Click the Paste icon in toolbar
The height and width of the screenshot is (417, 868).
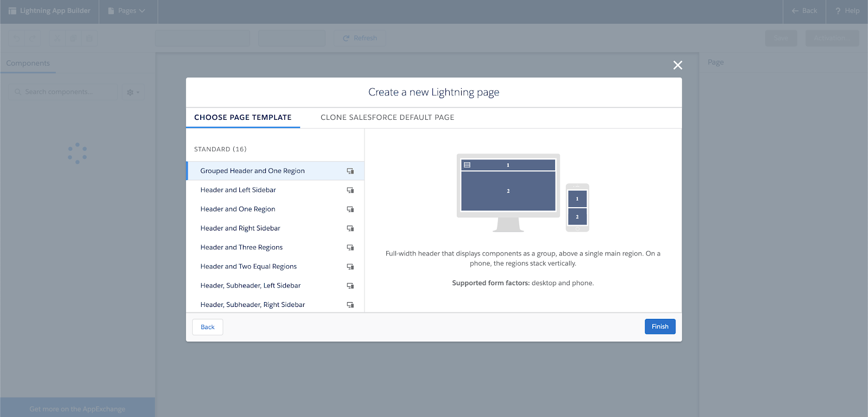pyautogui.click(x=90, y=39)
